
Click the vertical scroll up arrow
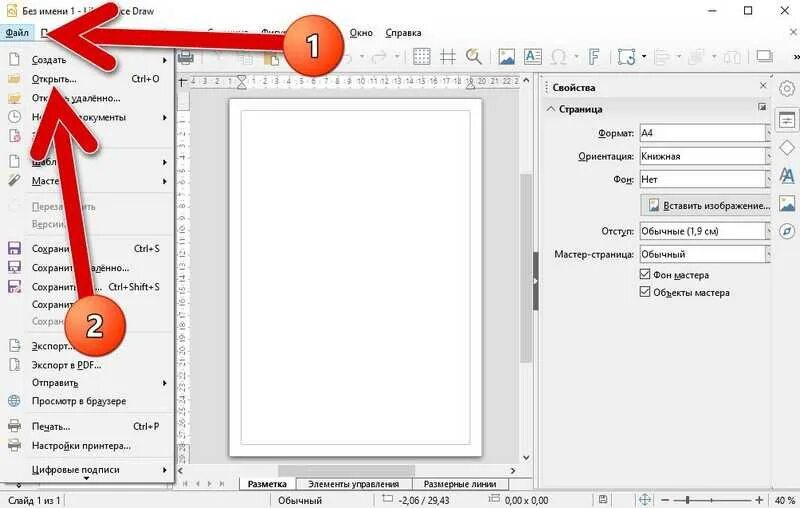[x=526, y=81]
